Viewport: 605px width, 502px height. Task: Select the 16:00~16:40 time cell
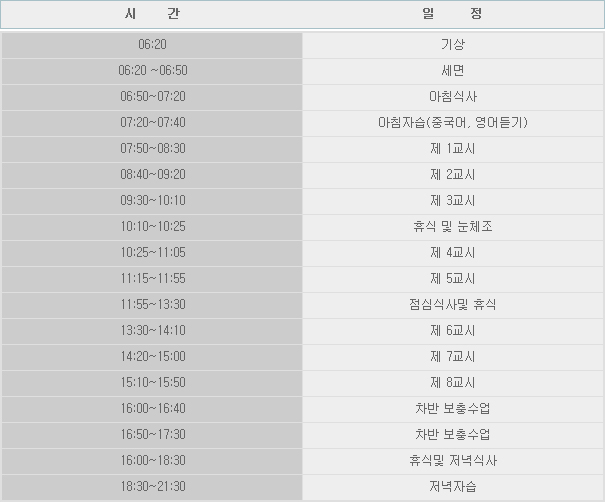tap(152, 409)
